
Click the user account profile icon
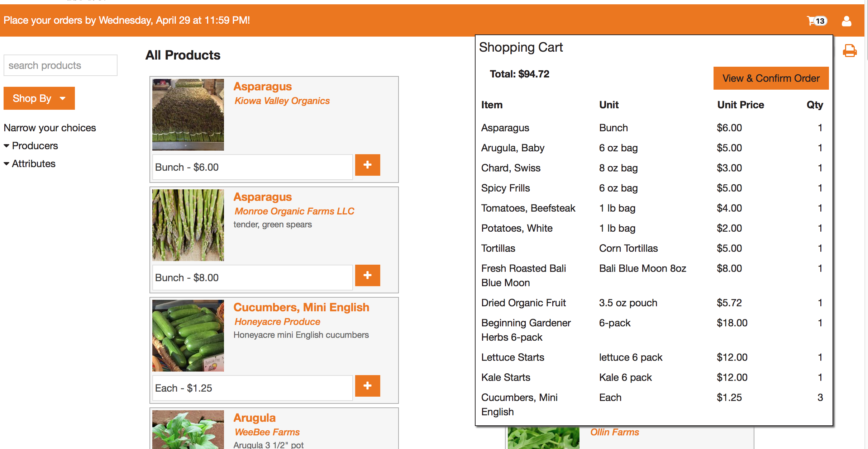[846, 21]
